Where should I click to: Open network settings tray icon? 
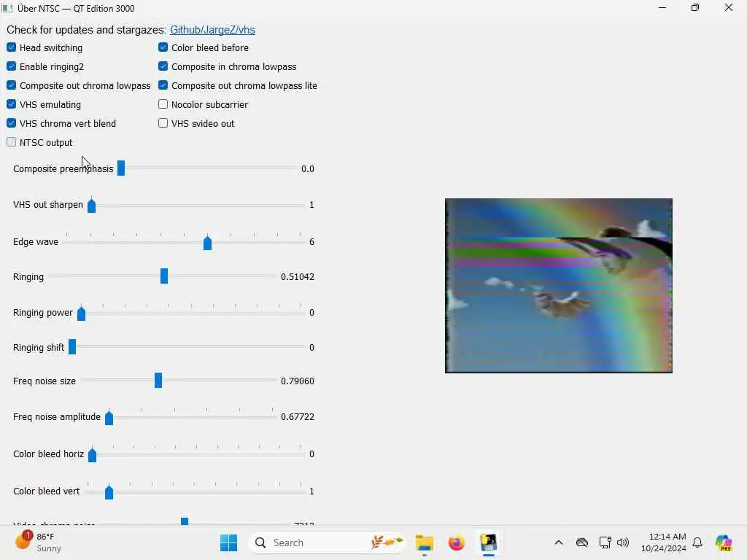tap(605, 542)
